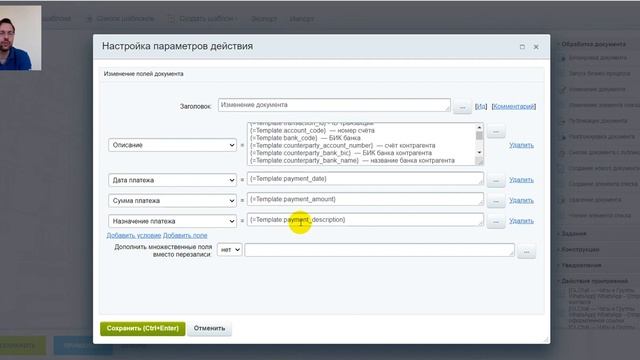Click the [Ид] link
Viewport: 640px width, 360px height.
click(x=481, y=106)
